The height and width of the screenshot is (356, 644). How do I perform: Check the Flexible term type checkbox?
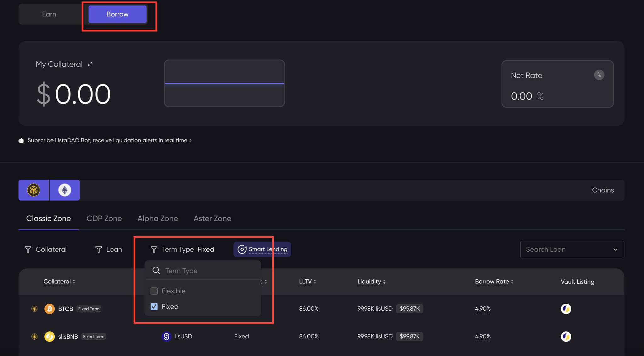click(154, 291)
